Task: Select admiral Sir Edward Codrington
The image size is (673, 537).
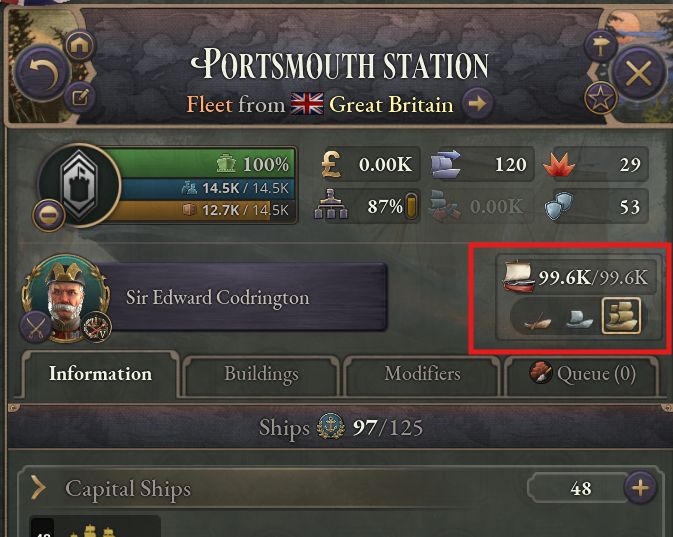Action: click(x=217, y=297)
